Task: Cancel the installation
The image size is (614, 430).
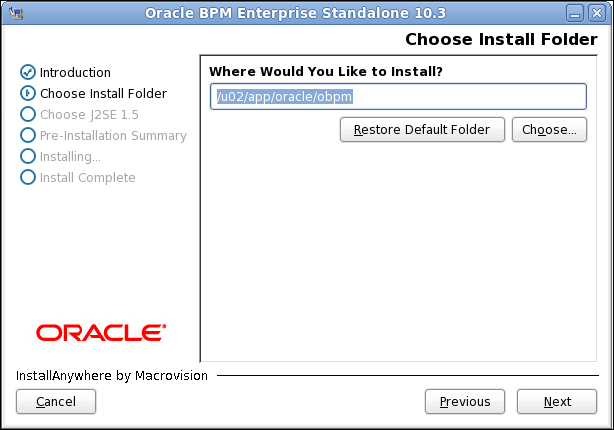Action: pyautogui.click(x=56, y=401)
